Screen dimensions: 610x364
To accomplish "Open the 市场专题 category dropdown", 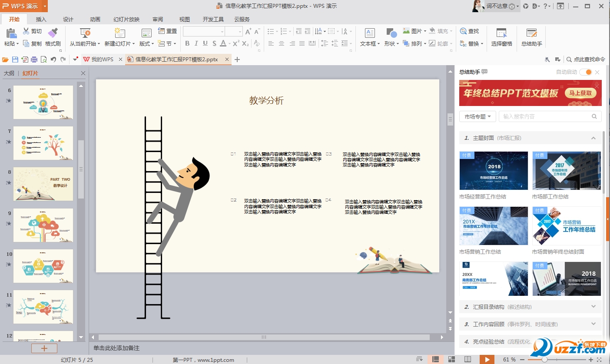I will tap(477, 116).
